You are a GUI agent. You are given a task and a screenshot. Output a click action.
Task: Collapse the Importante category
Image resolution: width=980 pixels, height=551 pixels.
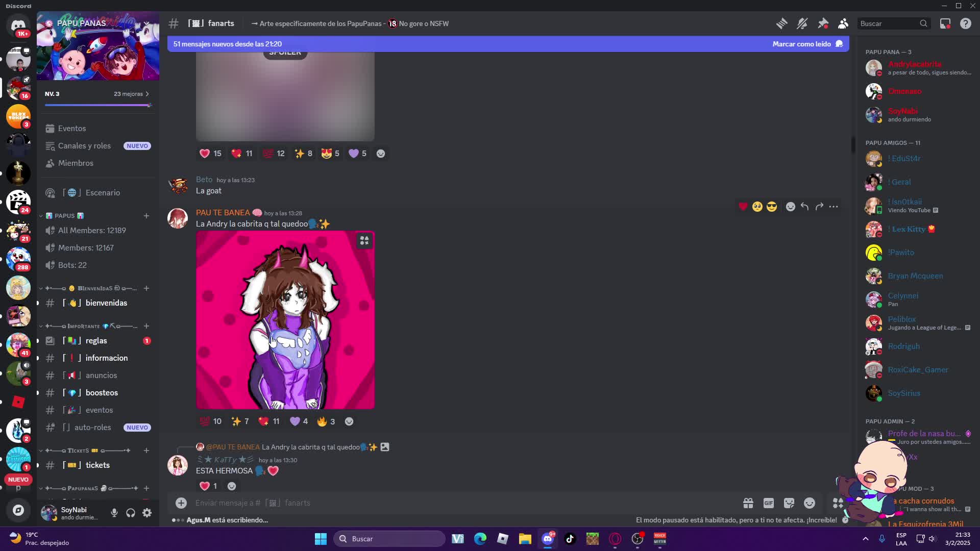pos(88,326)
